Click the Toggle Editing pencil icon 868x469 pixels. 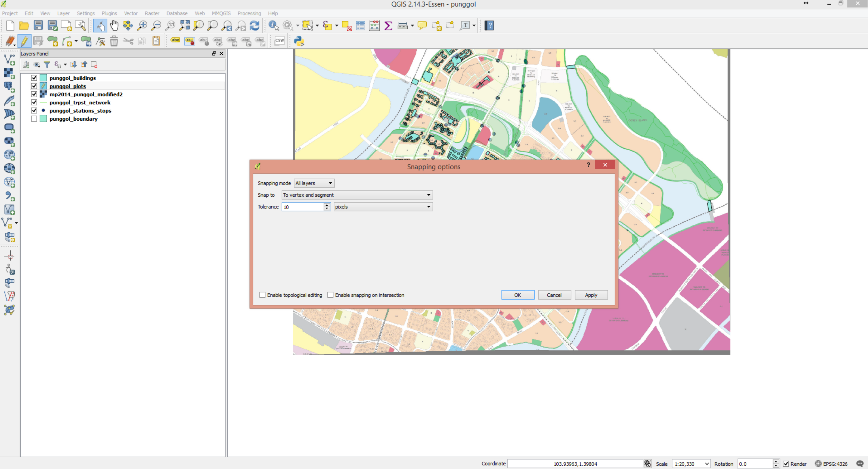click(x=24, y=41)
